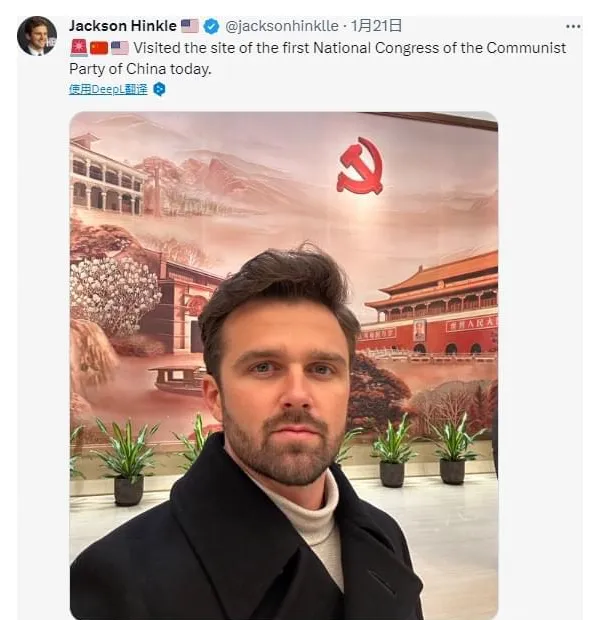593x620 pixels.
Task: Click the first red flag emoji in tweet
Action: (78, 48)
